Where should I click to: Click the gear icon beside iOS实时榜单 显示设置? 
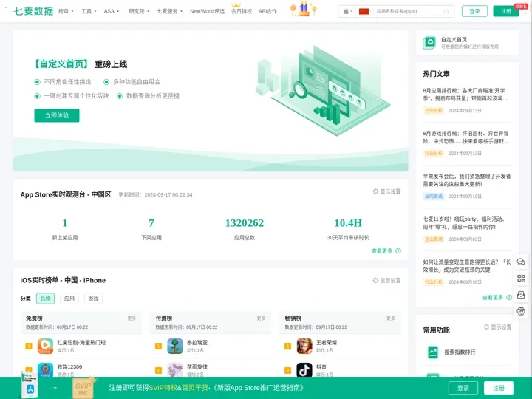(x=375, y=280)
